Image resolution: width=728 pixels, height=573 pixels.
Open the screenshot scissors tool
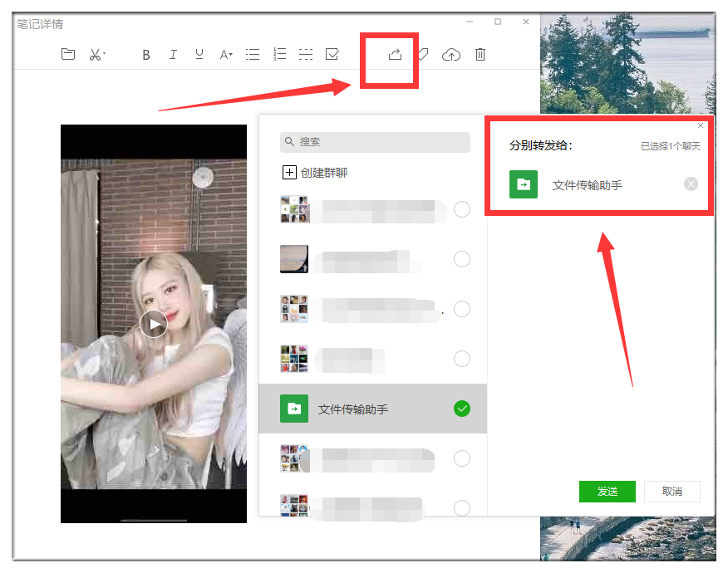pos(95,55)
